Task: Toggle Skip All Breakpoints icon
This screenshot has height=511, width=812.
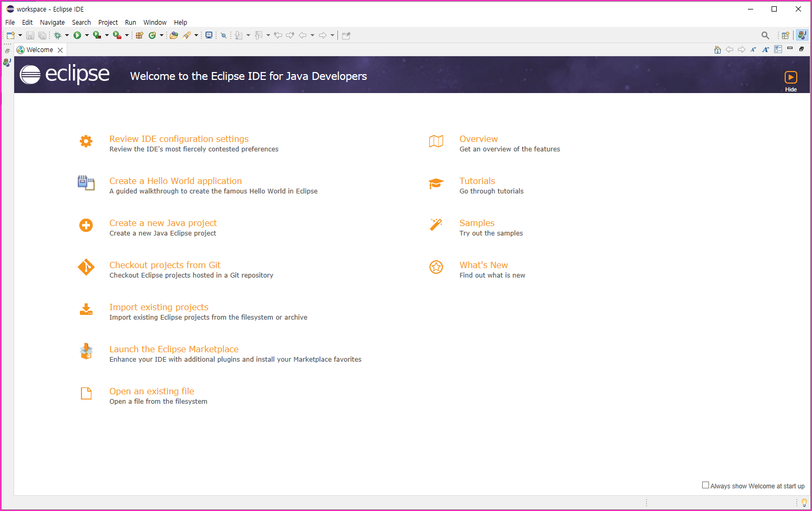Action: (x=223, y=35)
